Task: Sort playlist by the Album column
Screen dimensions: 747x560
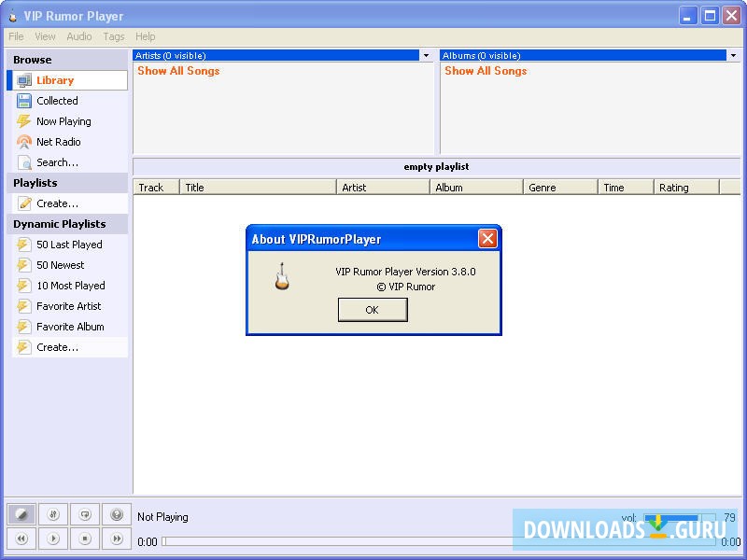Action: click(x=476, y=188)
